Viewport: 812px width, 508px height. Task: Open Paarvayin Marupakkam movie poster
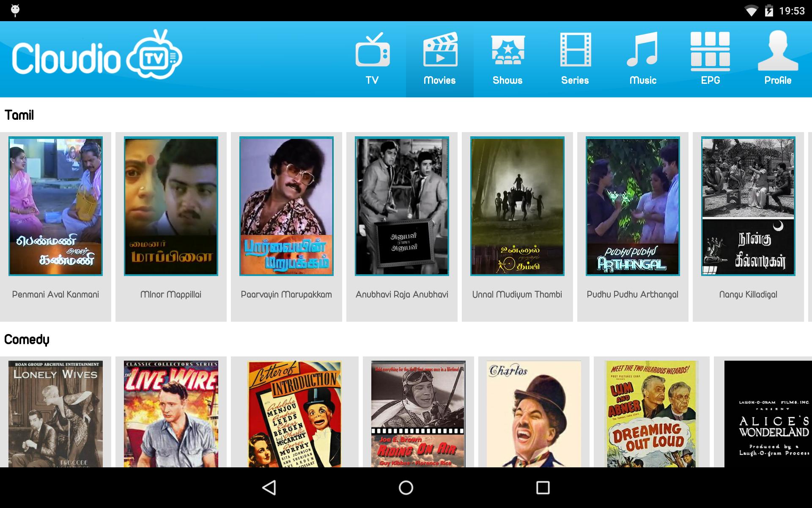coord(286,206)
